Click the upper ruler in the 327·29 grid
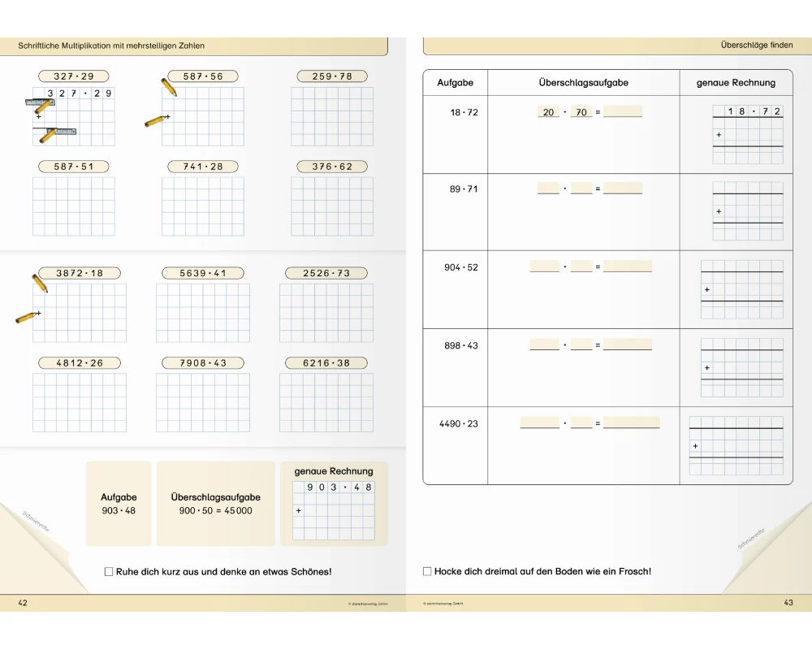812x650 pixels. coord(38,103)
